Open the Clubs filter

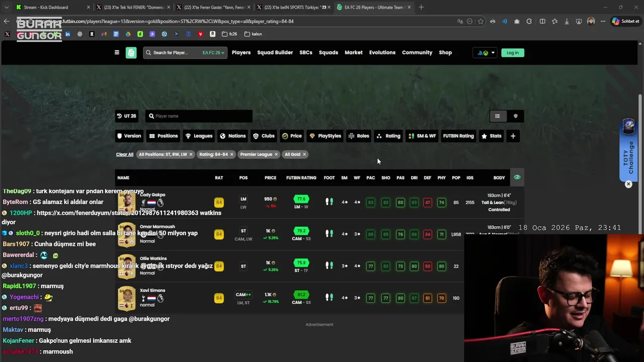pyautogui.click(x=264, y=136)
